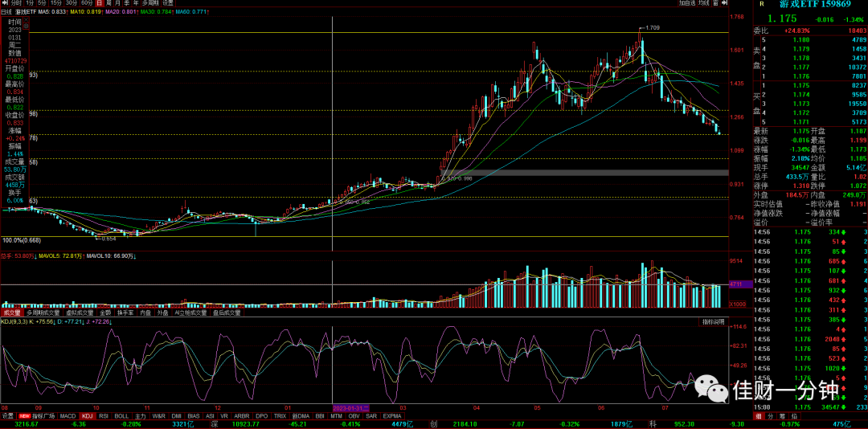Click the 0.654 low price label

tap(108, 239)
